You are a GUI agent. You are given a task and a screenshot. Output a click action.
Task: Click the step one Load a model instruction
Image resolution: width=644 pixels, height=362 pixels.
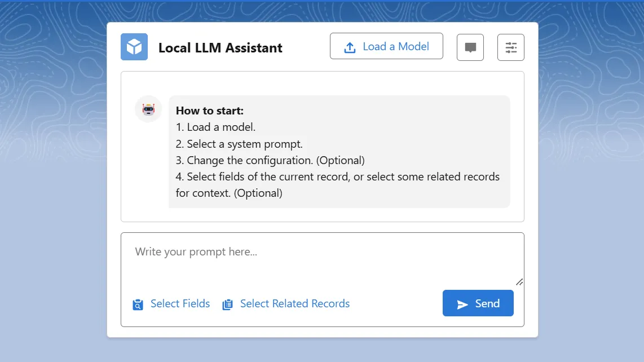[215, 127]
